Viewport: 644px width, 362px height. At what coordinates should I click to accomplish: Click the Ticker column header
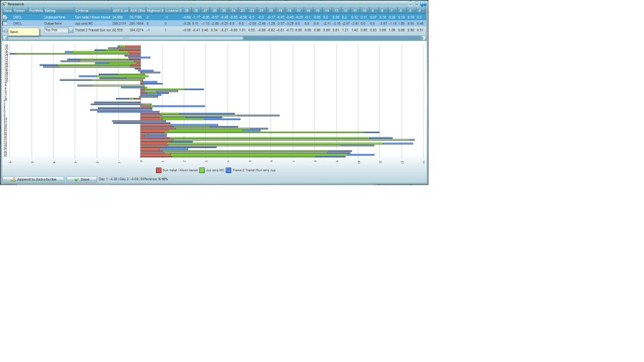[x=19, y=11]
